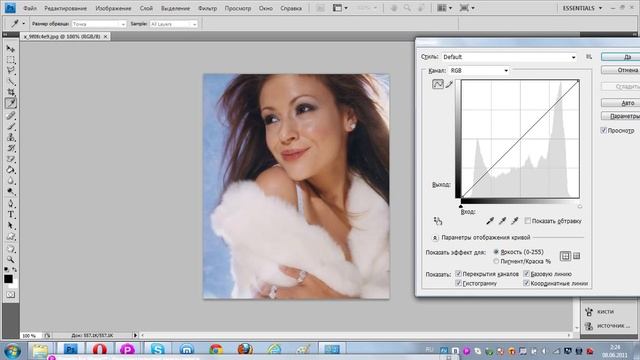
Task: Click the foreground color swatch
Action: click(8, 279)
